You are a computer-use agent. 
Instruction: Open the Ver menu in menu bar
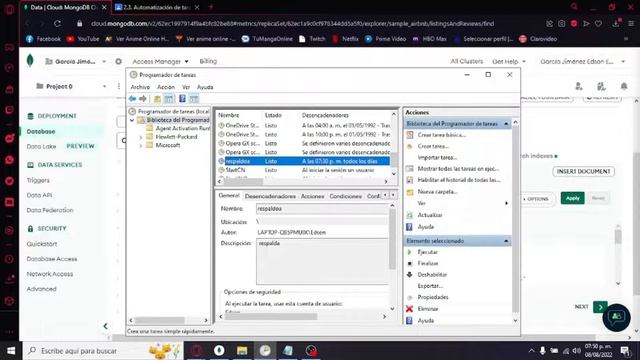(x=186, y=87)
